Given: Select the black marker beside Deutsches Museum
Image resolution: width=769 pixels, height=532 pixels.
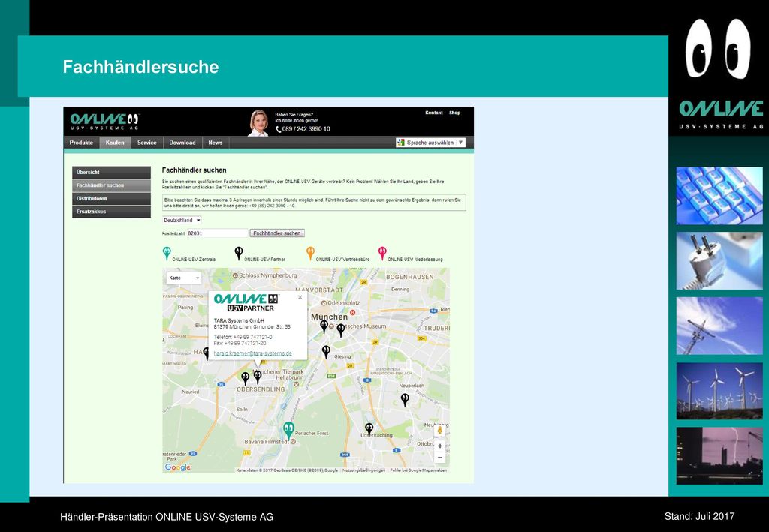Looking at the screenshot, I should coord(341,330).
